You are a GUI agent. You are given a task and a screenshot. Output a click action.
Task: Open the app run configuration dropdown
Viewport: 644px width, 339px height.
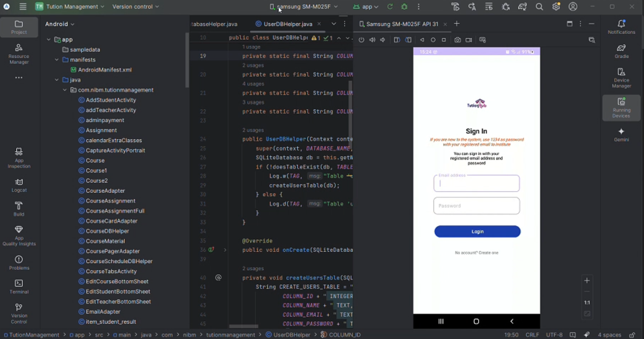pyautogui.click(x=366, y=7)
